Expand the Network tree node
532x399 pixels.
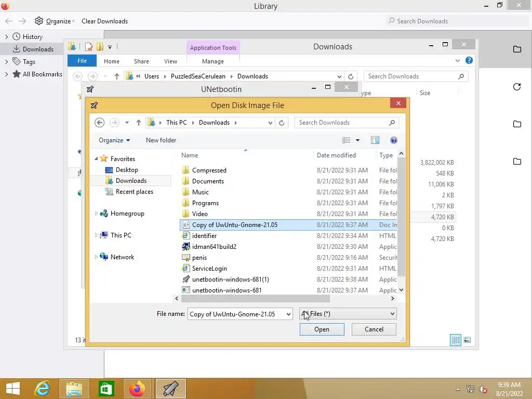point(96,257)
